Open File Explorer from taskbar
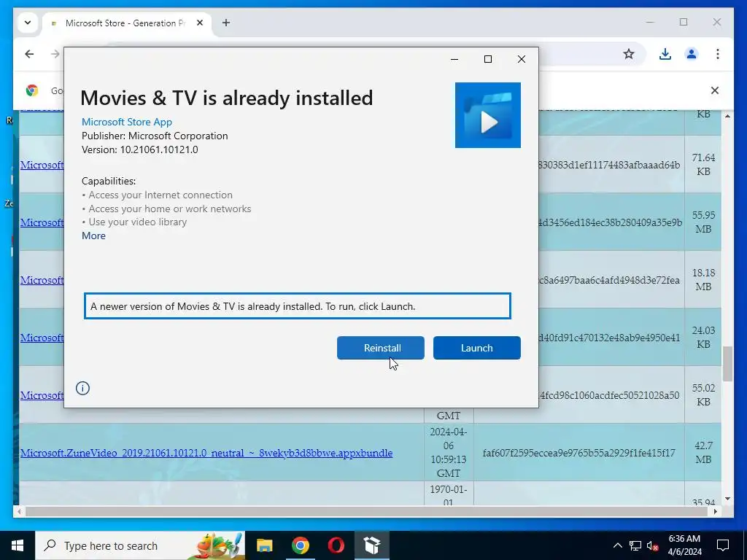 coord(264,545)
